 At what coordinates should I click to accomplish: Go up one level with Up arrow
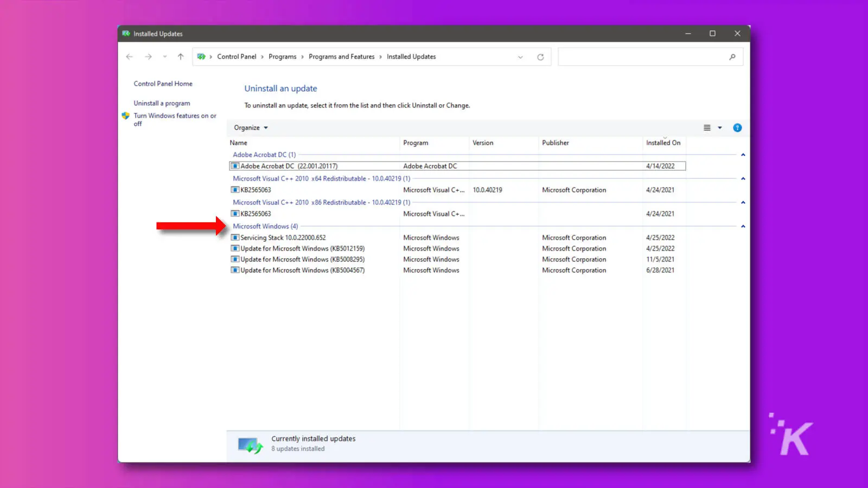coord(181,56)
